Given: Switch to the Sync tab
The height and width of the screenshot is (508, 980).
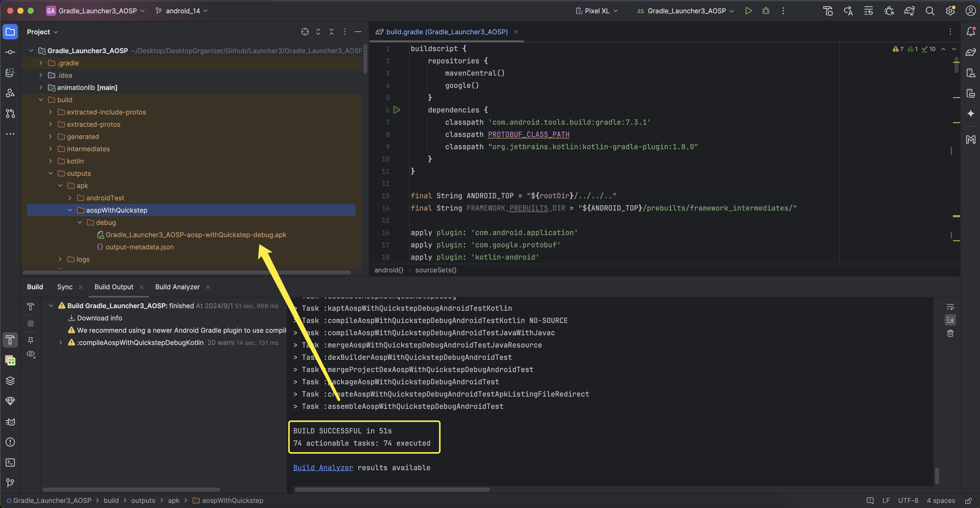Looking at the screenshot, I should point(65,287).
